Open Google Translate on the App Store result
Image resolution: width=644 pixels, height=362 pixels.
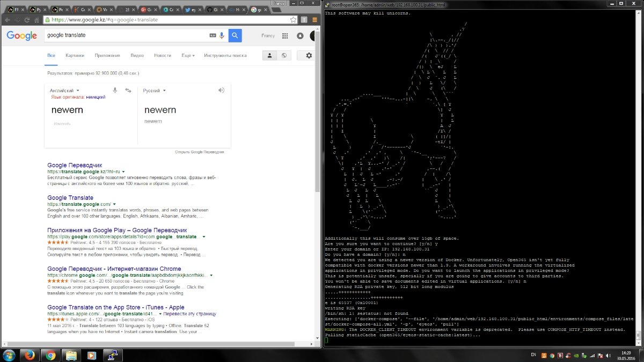(x=116, y=307)
